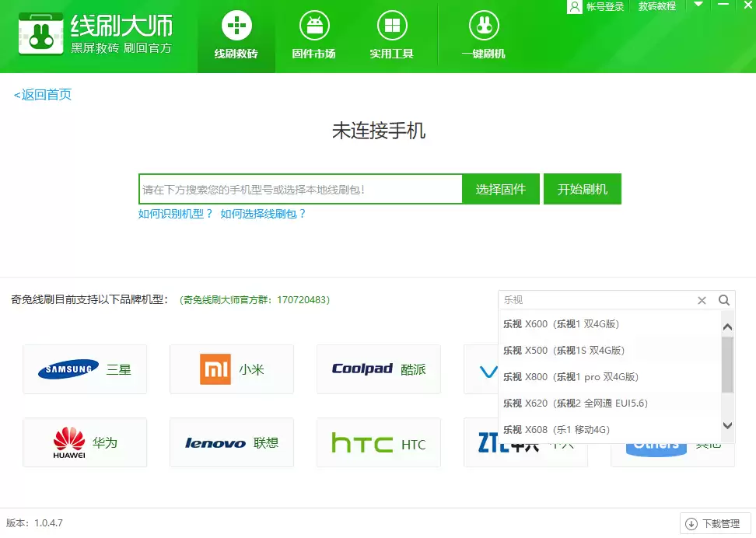Viewport: 756px width, 538px height.
Task: Select 乐视 X800 (乐视1 pro 双4G版) result
Action: point(610,377)
